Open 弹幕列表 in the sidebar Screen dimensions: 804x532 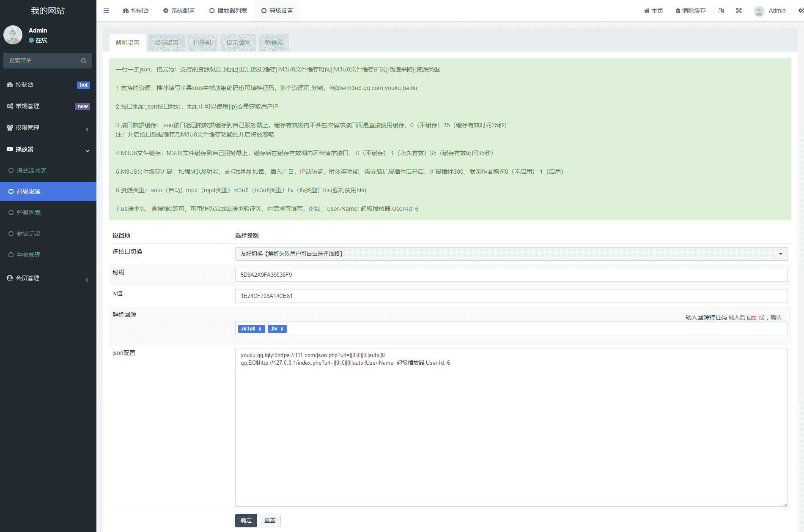[x=29, y=213]
